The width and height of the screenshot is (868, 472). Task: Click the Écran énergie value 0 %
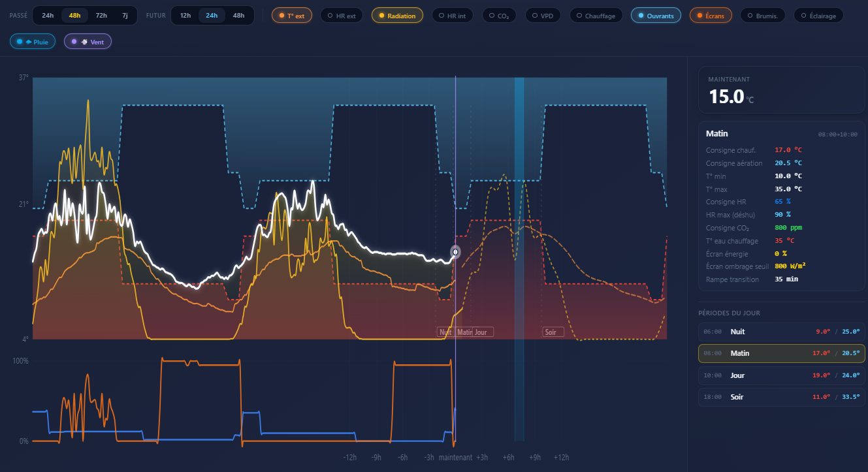[780, 253]
